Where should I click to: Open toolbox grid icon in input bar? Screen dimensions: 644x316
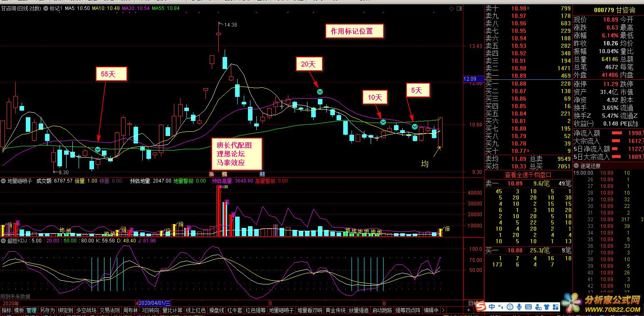coord(555,307)
